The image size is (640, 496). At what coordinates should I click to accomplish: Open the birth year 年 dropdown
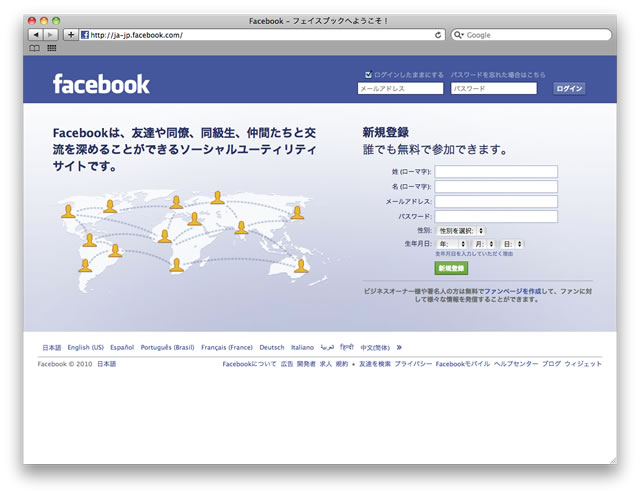click(x=451, y=244)
